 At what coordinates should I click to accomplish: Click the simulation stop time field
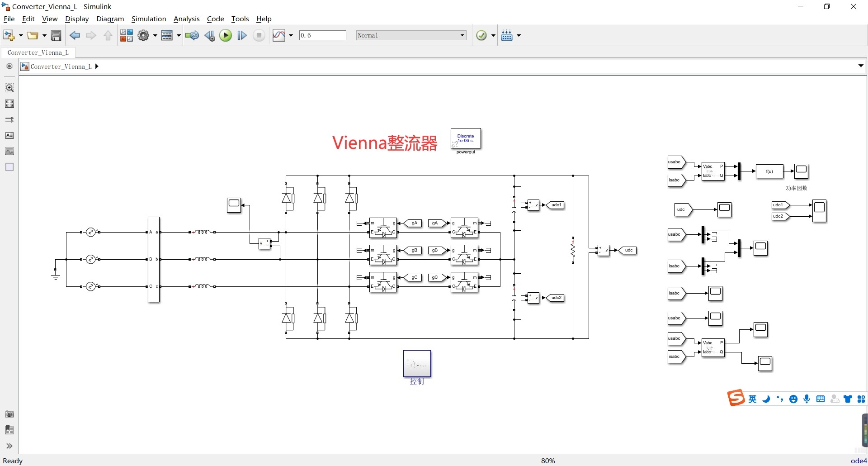[323, 35]
